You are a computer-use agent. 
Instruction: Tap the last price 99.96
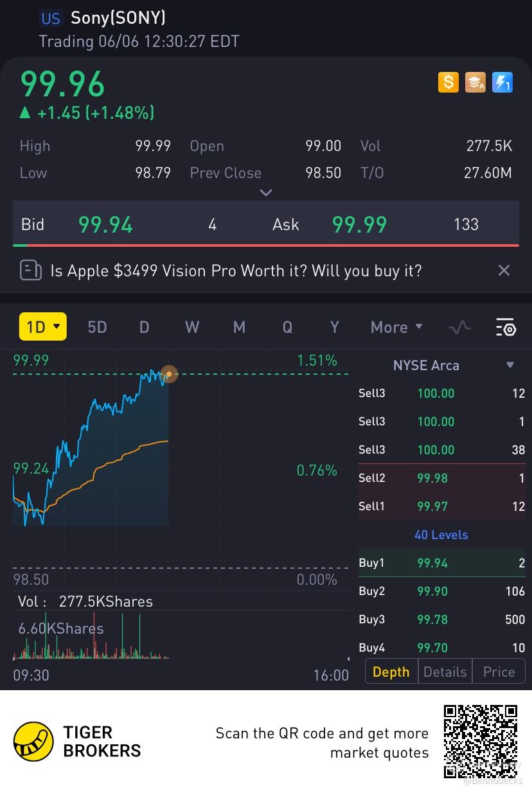62,84
